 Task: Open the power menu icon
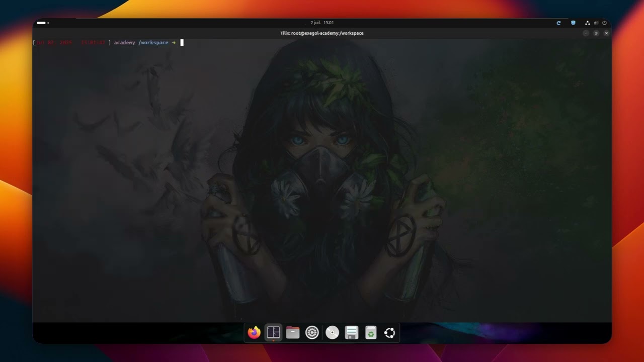604,23
